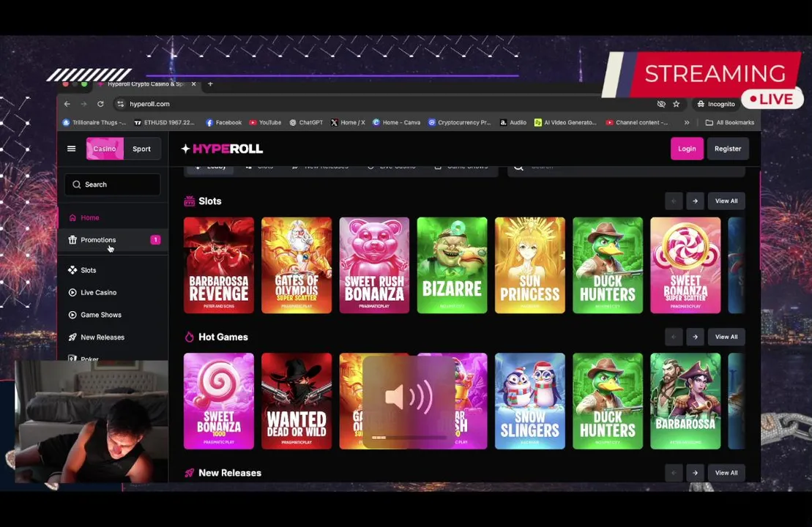Open the hamburger menu icon
Image resolution: width=812 pixels, height=527 pixels.
[x=72, y=149]
